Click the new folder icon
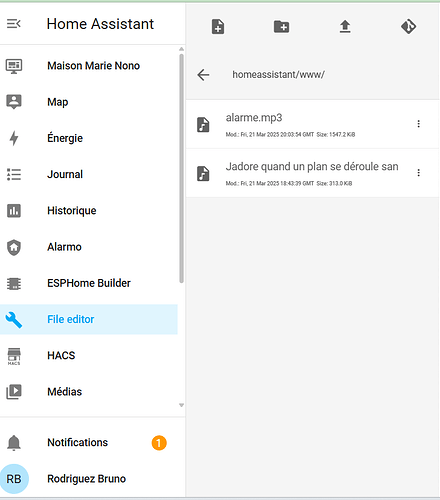This screenshot has width=440, height=500. click(282, 26)
